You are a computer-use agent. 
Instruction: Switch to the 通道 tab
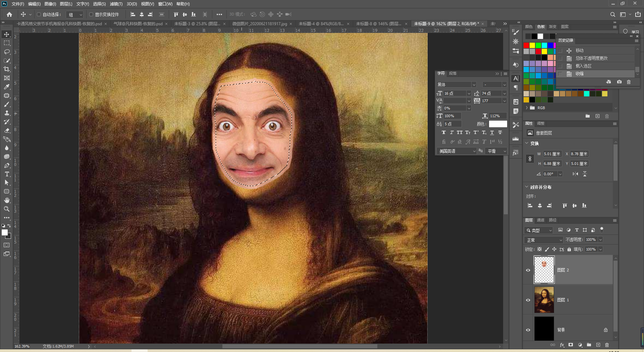541,220
